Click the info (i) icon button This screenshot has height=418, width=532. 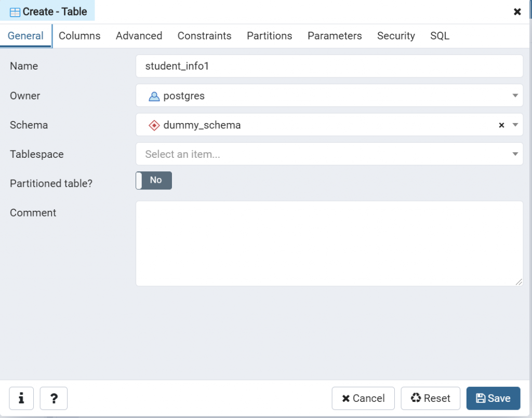point(21,398)
